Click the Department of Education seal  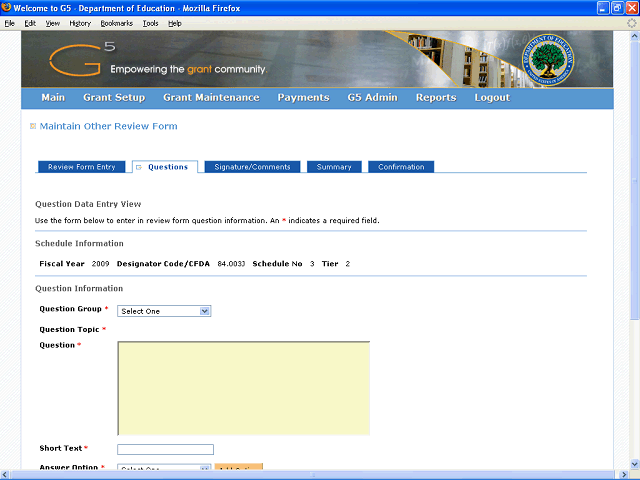(x=548, y=60)
